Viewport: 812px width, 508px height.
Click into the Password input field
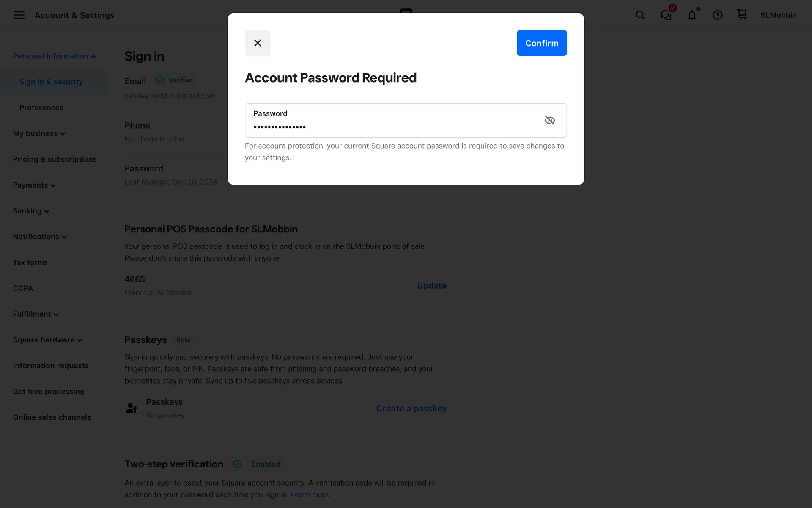[x=393, y=126]
